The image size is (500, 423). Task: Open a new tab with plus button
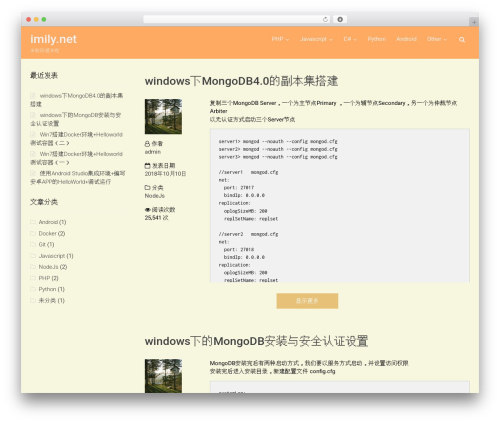click(x=474, y=22)
